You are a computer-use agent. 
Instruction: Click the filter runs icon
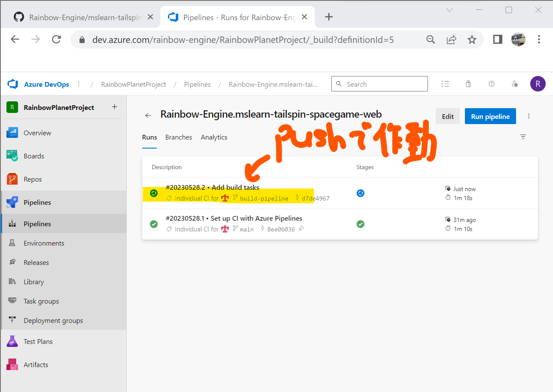(x=523, y=137)
